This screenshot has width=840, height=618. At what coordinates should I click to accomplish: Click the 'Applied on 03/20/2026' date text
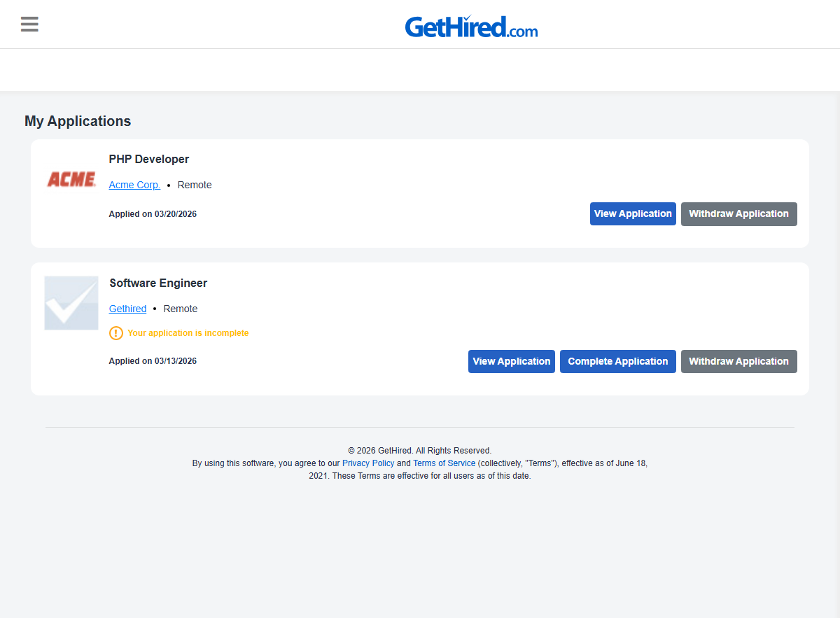[153, 214]
